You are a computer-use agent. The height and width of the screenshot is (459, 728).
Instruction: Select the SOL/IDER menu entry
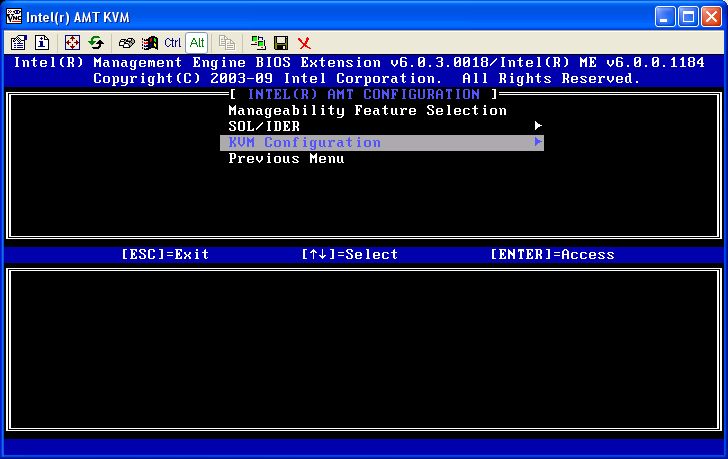[x=264, y=126]
